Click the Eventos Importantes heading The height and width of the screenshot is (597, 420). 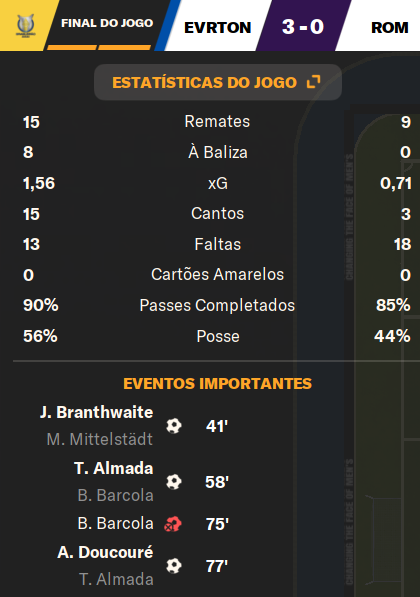[x=217, y=383]
